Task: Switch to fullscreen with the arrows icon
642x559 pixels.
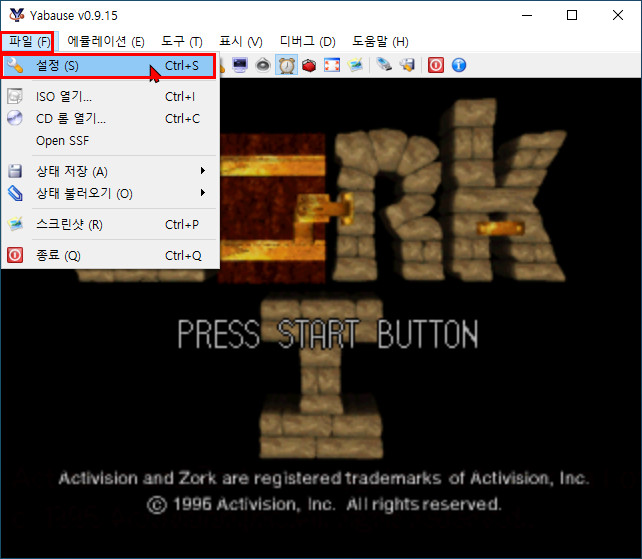Action: pos(332,65)
